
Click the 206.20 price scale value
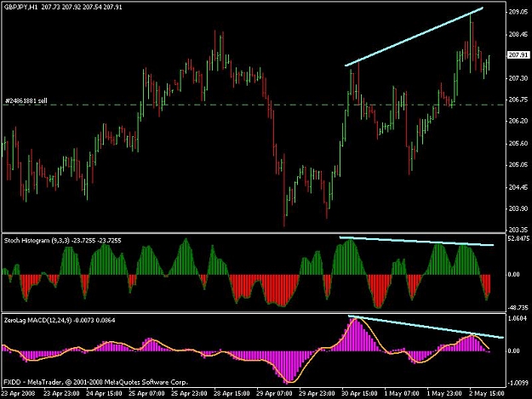(518, 121)
